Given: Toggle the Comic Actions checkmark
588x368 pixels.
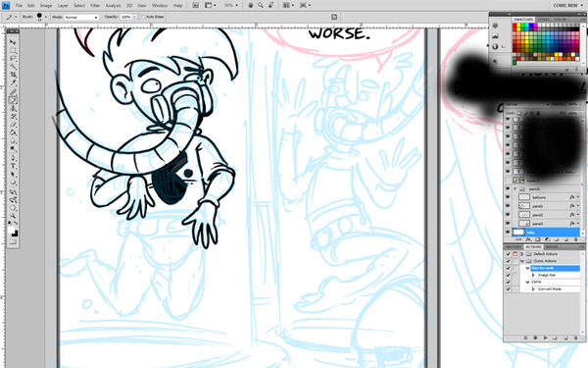Looking at the screenshot, I should (x=508, y=261).
